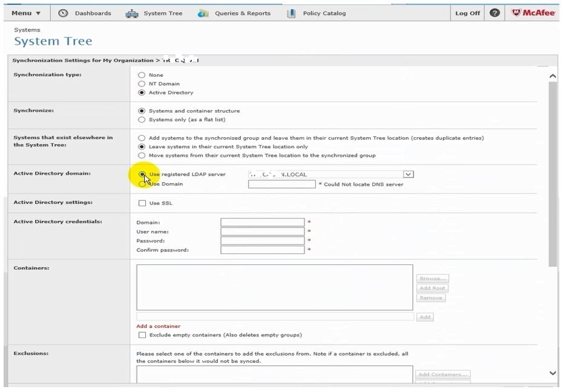
Task: Expand the registered LDAP server dropdown
Action: (x=409, y=174)
